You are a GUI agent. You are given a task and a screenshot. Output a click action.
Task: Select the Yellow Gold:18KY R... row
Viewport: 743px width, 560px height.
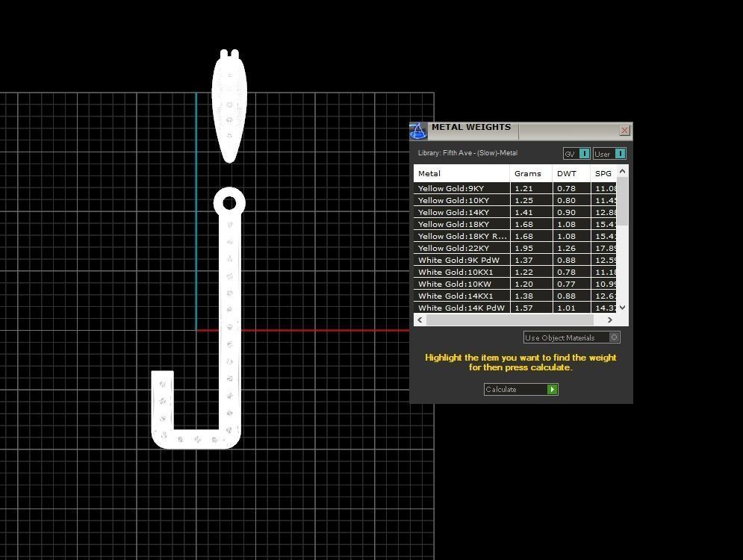tap(514, 236)
